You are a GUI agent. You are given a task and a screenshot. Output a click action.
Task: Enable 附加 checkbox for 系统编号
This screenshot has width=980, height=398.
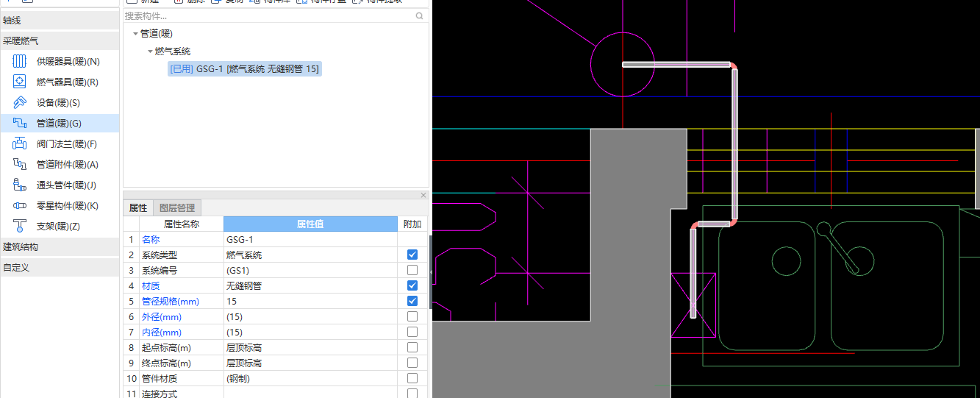pyautogui.click(x=412, y=270)
